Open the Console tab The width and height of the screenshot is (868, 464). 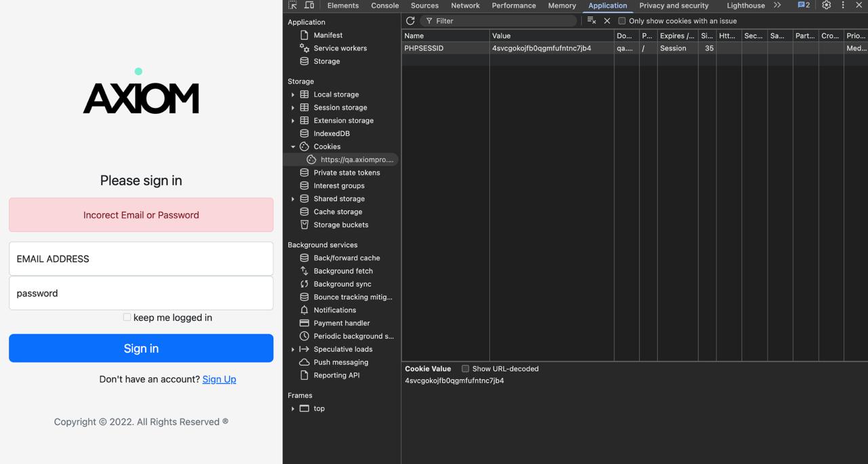pos(384,5)
